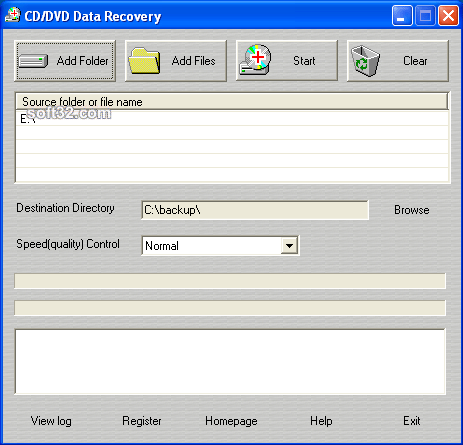Viewport: 463px width, 445px height.
Task: Clear the list using the recycle bin button
Action: coord(398,61)
